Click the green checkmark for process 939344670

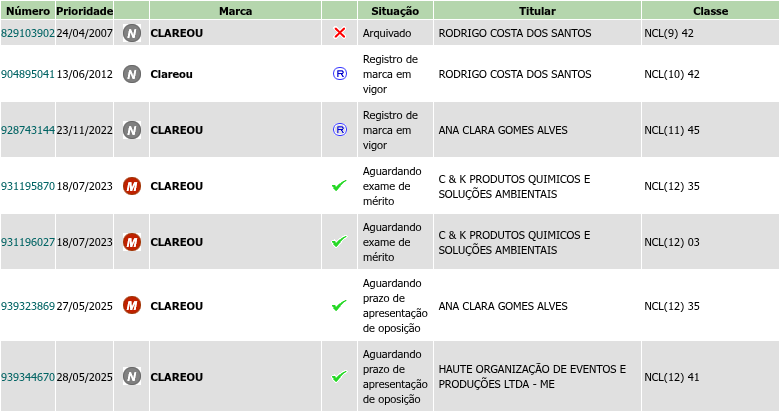pos(339,377)
